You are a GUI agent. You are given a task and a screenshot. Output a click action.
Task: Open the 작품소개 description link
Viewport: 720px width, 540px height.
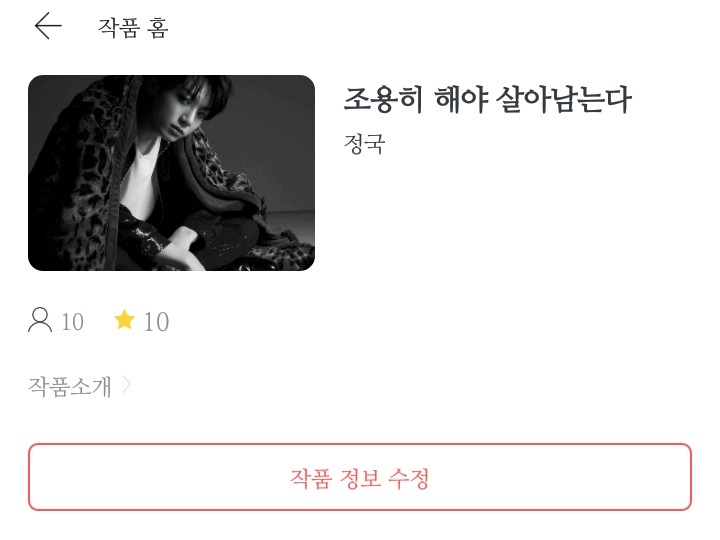[70, 386]
